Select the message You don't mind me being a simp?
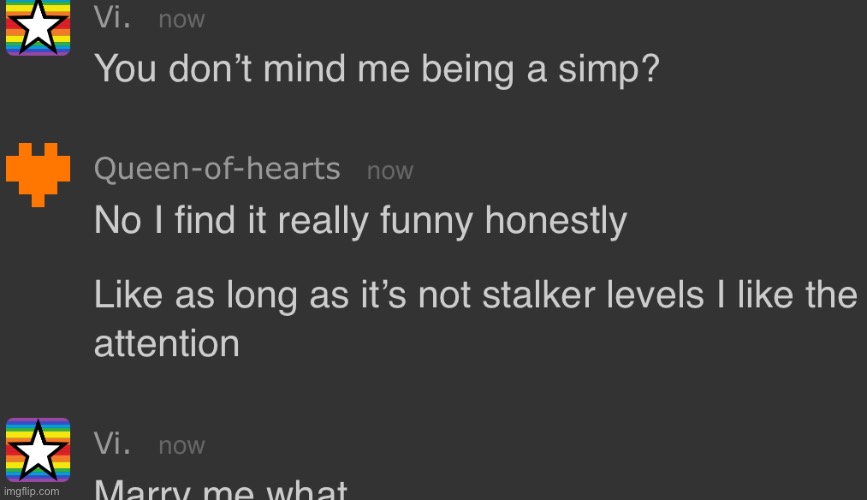The height and width of the screenshot is (500, 867). (x=377, y=69)
